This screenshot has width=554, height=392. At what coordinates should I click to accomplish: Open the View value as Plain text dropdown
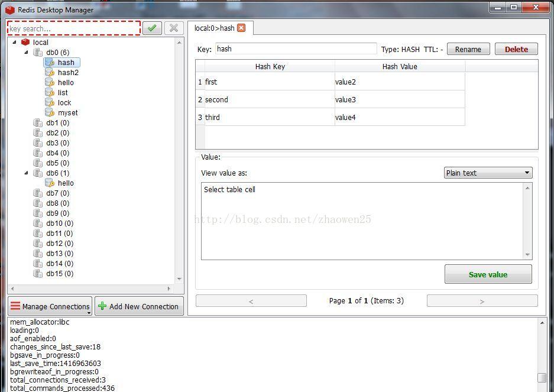click(x=488, y=173)
